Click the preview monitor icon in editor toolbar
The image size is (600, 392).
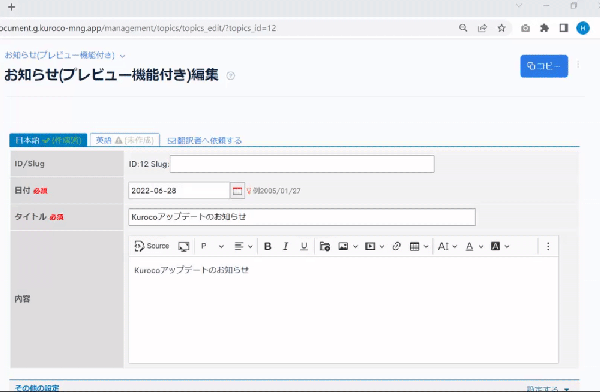pos(184,246)
